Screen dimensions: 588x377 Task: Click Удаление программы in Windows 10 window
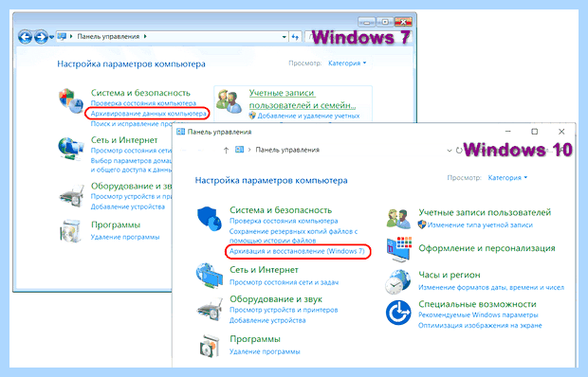(x=265, y=352)
